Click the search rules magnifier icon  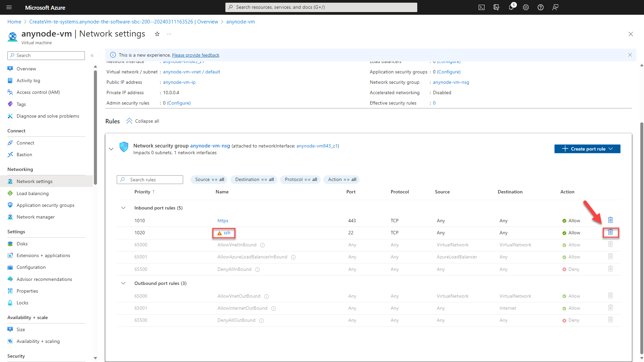(x=123, y=179)
